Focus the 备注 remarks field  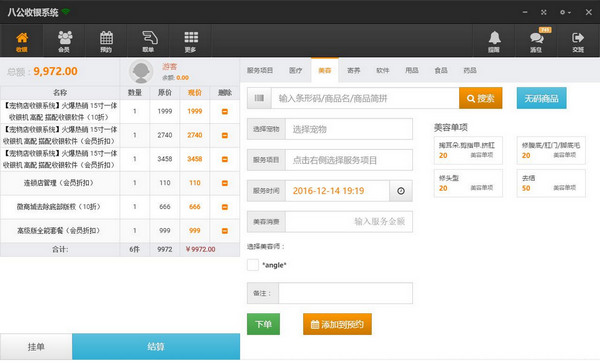(x=346, y=293)
